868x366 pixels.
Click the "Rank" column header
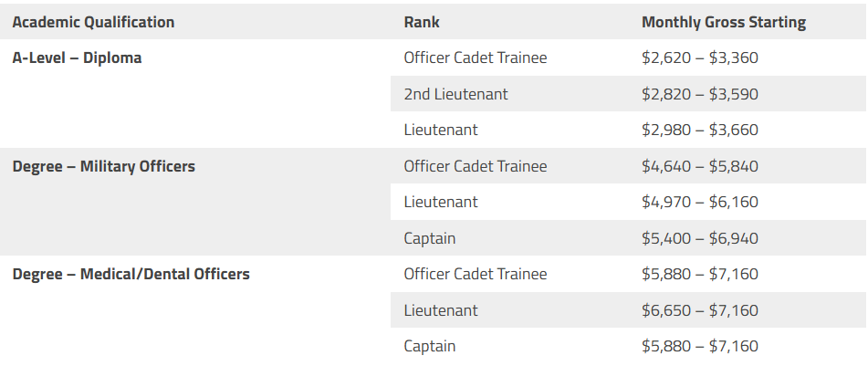[x=422, y=22]
